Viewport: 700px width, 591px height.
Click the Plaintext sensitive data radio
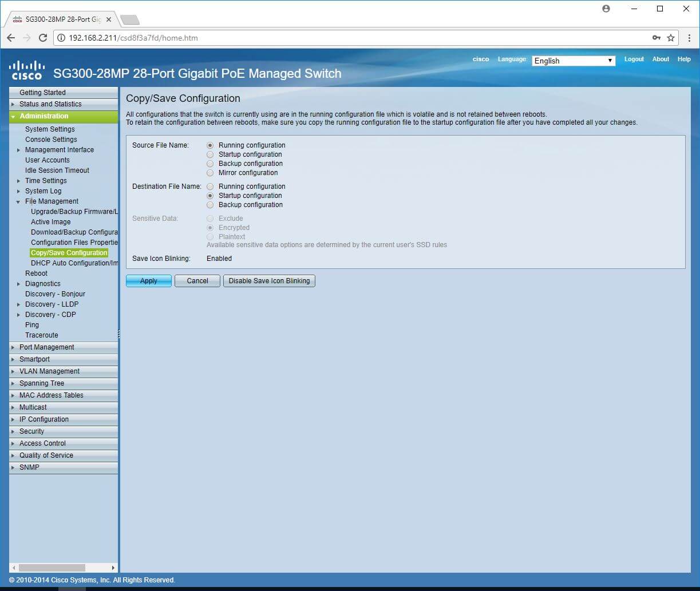coord(210,237)
